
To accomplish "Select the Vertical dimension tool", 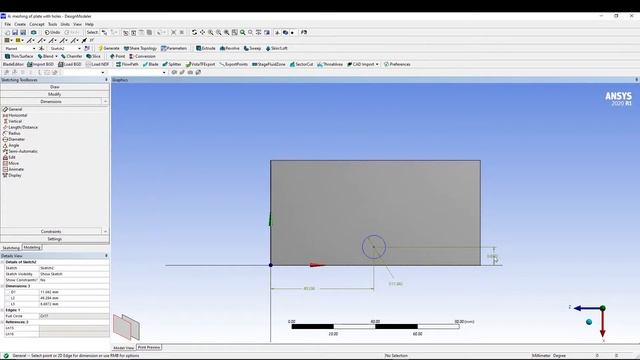I will (x=12, y=121).
